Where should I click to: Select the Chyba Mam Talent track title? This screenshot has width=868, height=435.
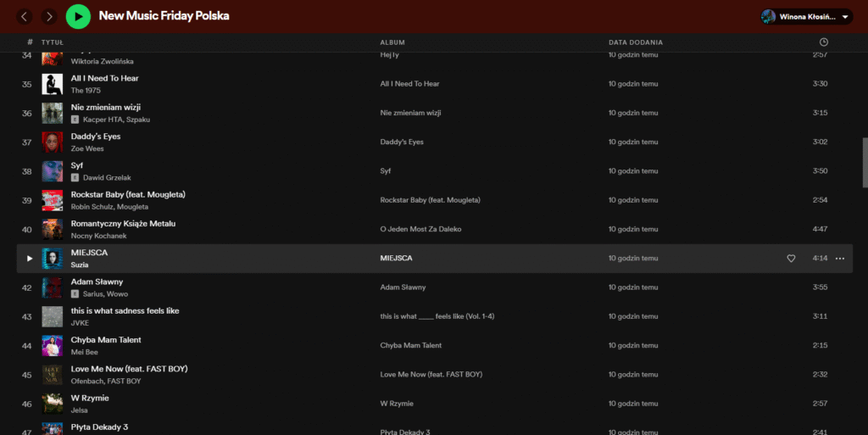coord(106,340)
